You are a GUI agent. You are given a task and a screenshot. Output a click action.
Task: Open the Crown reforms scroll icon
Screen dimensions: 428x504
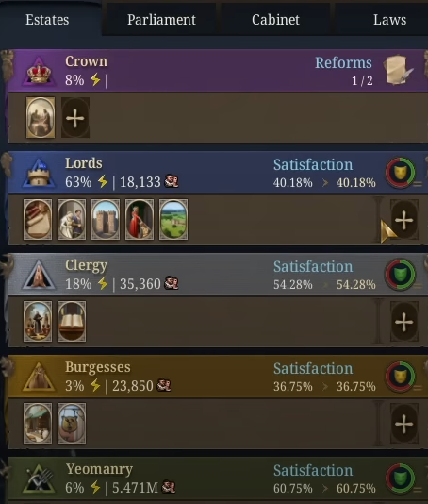[x=398, y=70]
